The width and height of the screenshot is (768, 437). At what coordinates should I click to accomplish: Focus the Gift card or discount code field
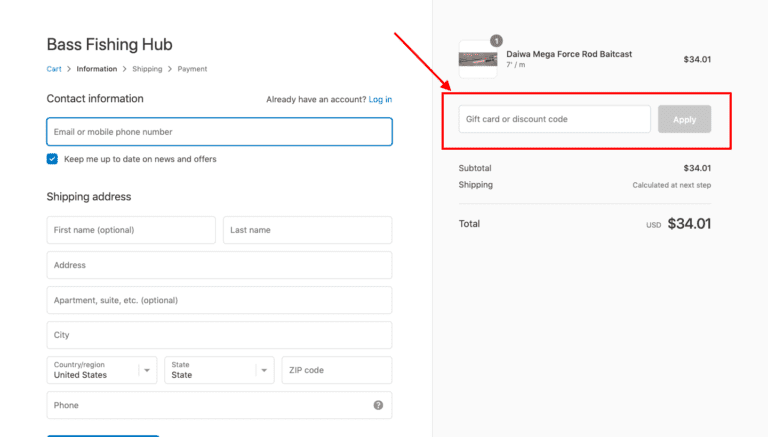click(x=554, y=119)
